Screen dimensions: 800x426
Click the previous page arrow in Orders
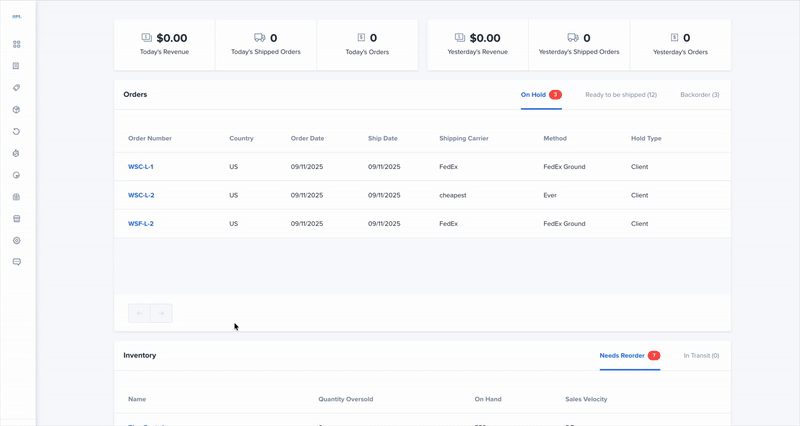pyautogui.click(x=139, y=313)
